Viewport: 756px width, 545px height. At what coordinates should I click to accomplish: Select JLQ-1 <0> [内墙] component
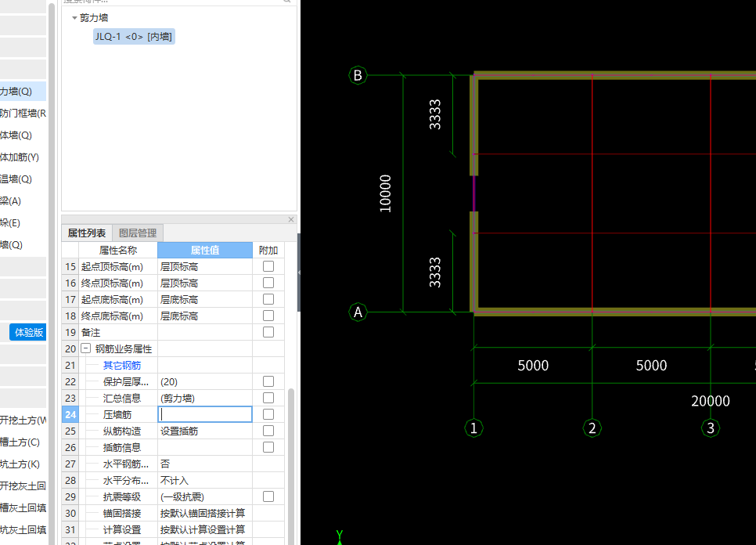click(134, 37)
